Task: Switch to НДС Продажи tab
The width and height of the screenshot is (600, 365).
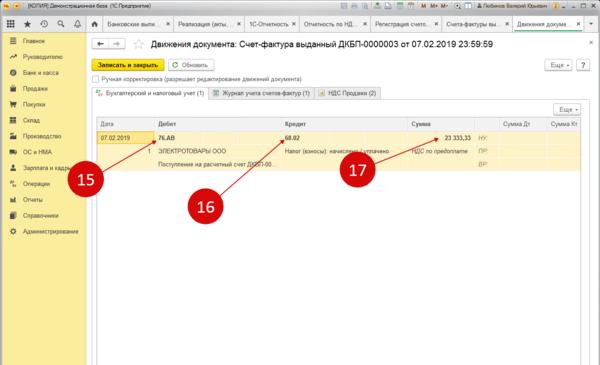Action: [347, 93]
